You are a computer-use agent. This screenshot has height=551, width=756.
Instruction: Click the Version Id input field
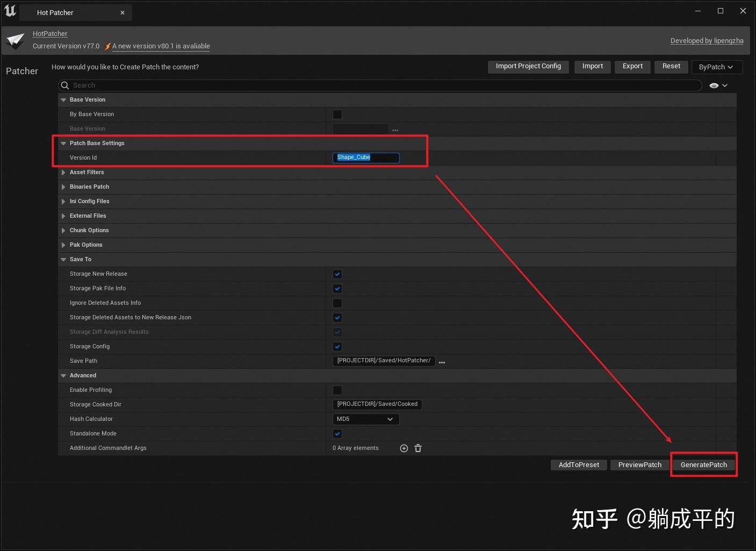pos(366,158)
